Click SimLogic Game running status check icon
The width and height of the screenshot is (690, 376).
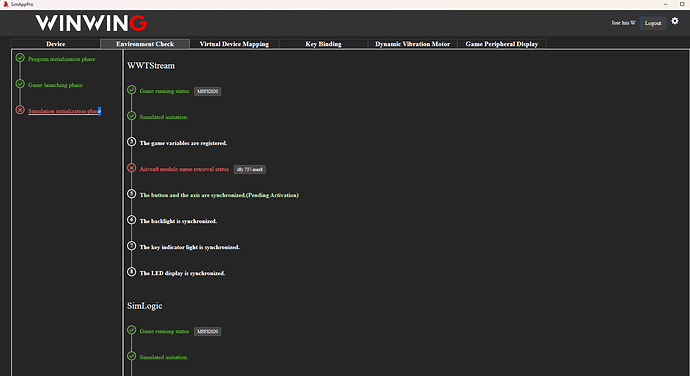(x=132, y=330)
